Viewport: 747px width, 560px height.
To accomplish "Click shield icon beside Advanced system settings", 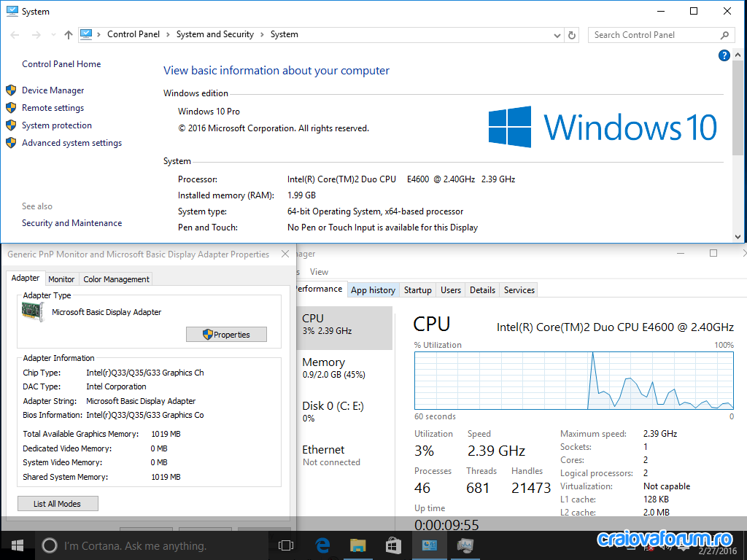I will (x=11, y=143).
